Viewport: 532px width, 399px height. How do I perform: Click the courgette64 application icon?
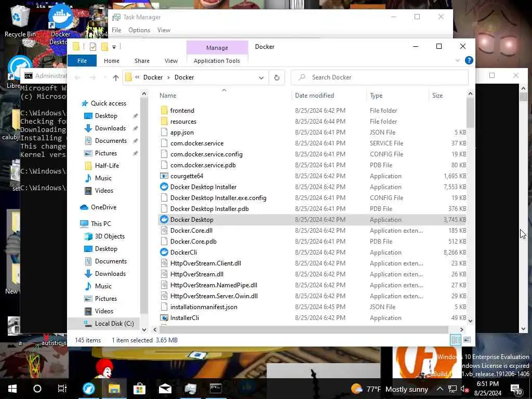coord(164,176)
